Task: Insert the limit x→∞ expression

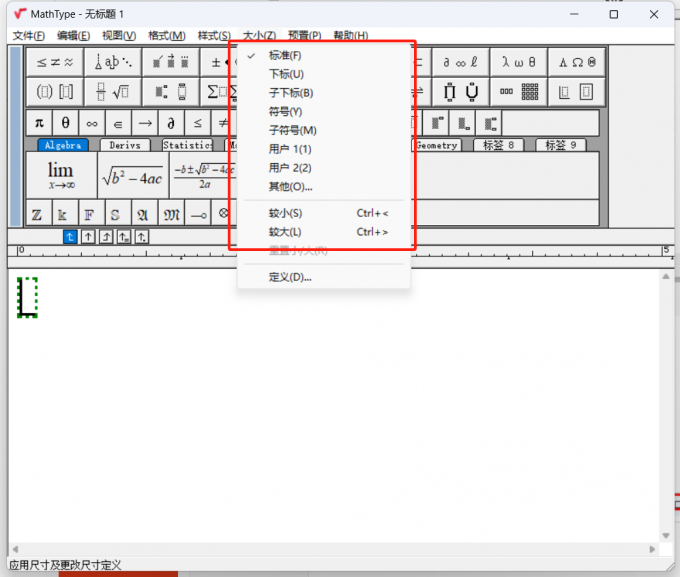Action: tap(62, 175)
